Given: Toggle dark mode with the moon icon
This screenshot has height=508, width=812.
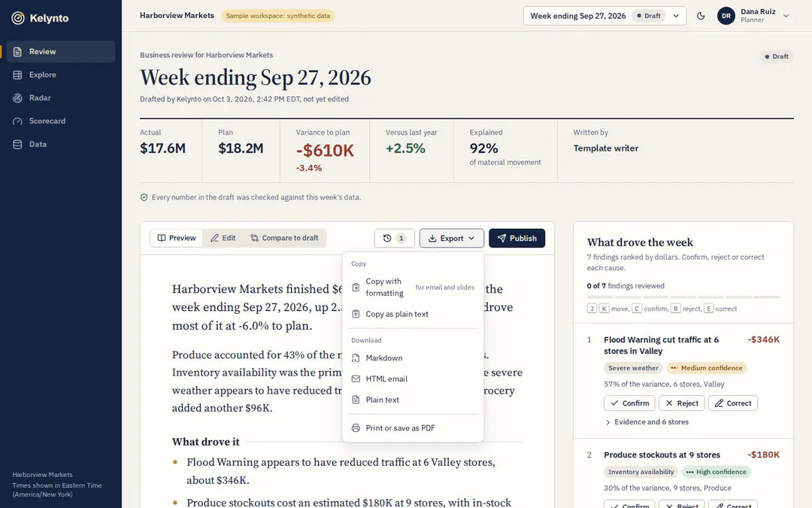Looking at the screenshot, I should pos(701,16).
